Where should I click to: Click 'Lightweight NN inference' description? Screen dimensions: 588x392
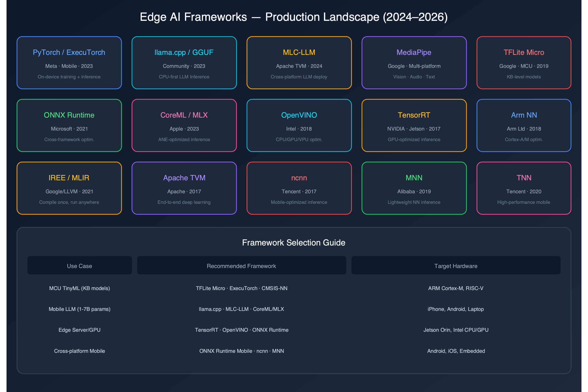coord(414,202)
